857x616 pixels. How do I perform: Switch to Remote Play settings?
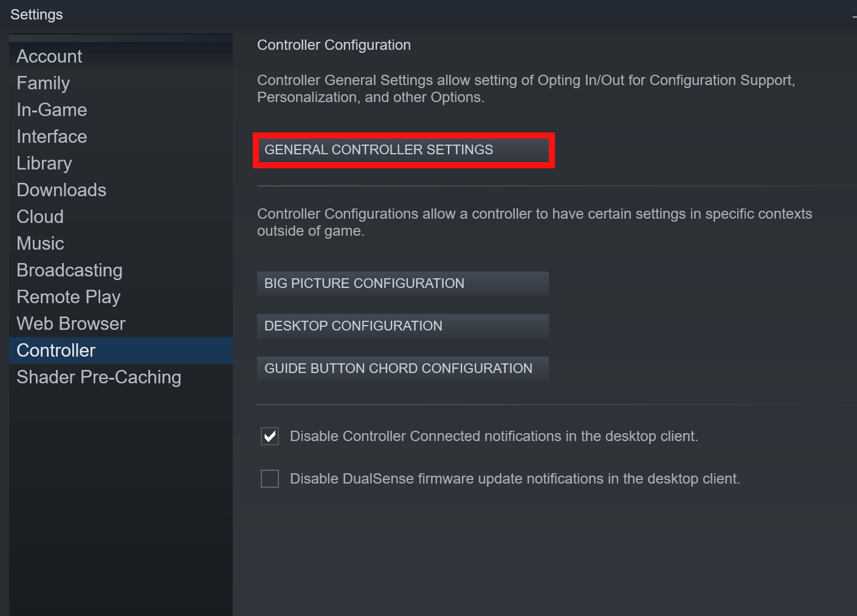click(x=69, y=297)
